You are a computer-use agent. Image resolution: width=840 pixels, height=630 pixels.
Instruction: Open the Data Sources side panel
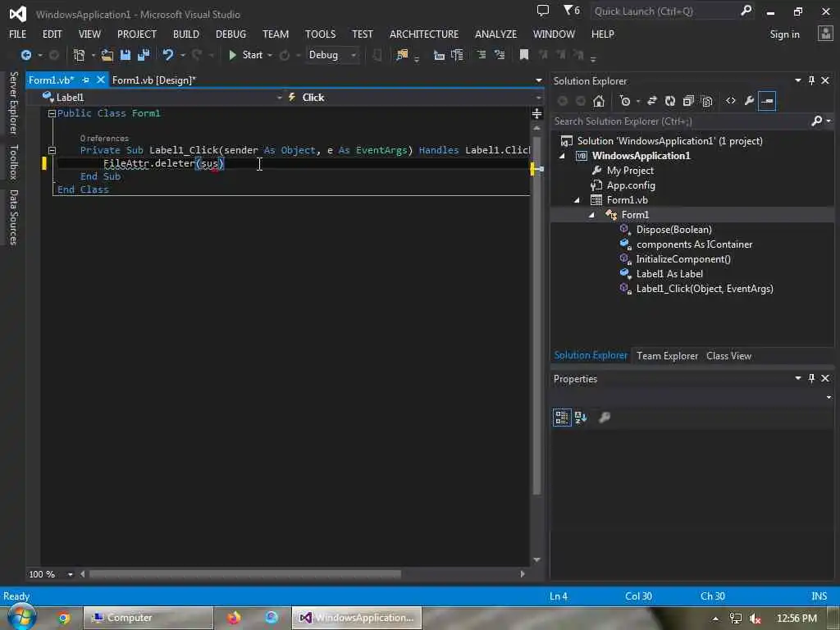coord(14,217)
